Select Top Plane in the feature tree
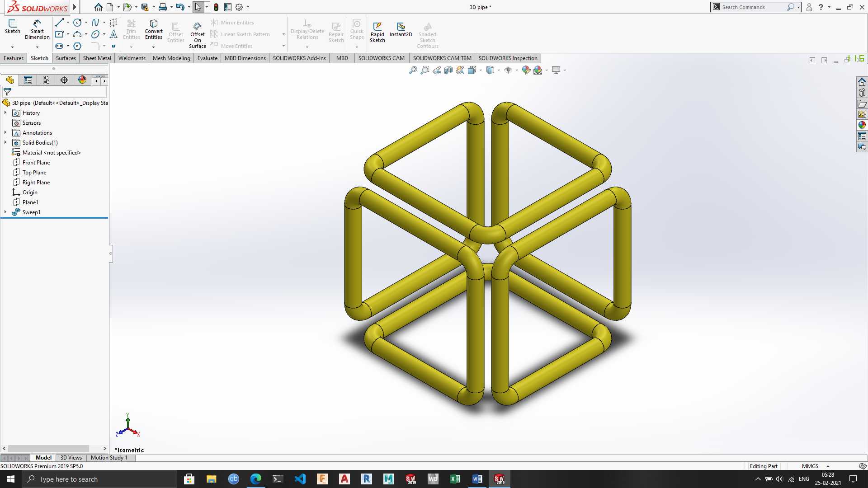 coord(34,173)
